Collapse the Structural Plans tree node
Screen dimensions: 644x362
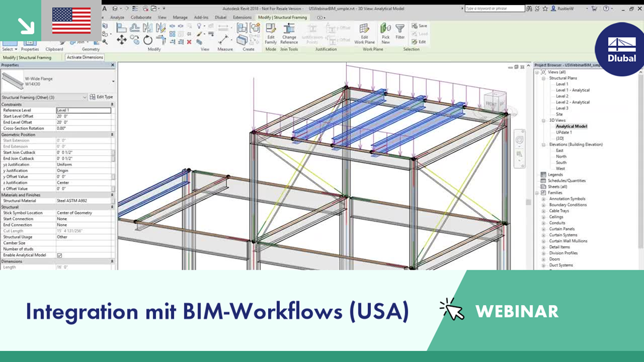click(x=544, y=78)
